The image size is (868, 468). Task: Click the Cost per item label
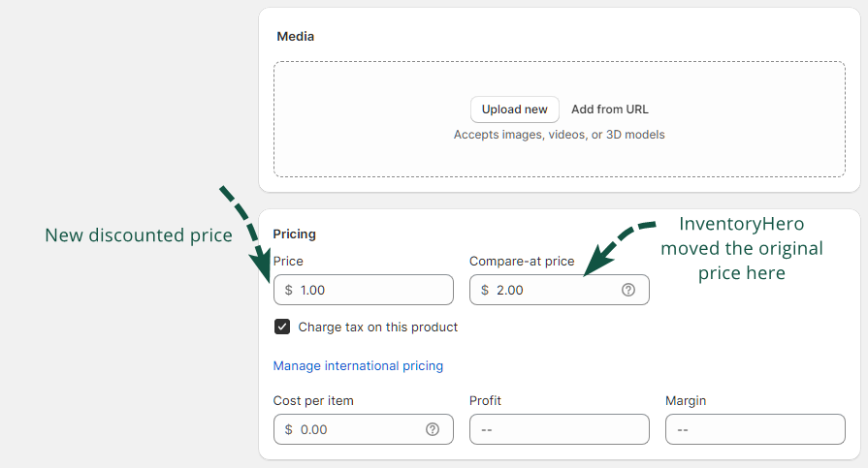pos(312,400)
